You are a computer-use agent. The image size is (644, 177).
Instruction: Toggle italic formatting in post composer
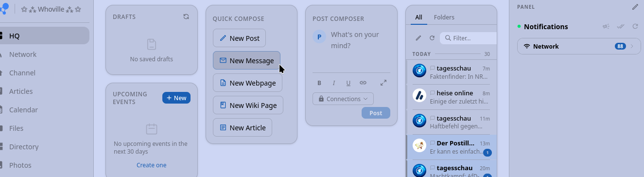tap(334, 83)
